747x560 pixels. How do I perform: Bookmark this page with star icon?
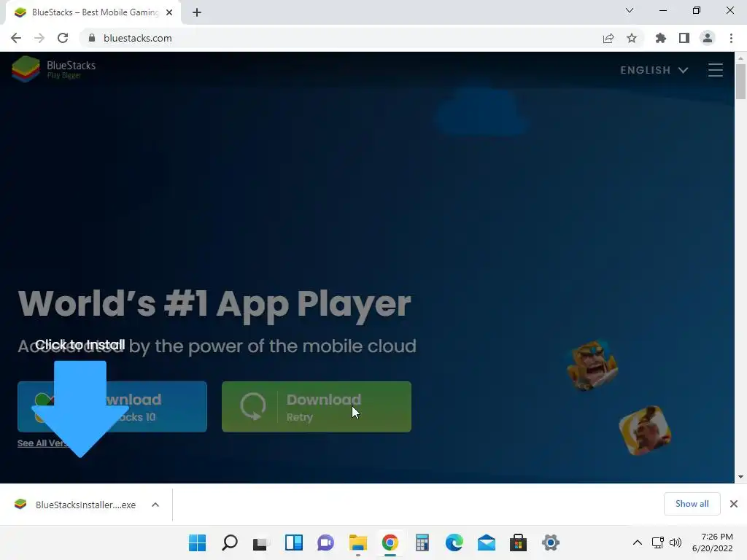[x=632, y=38]
